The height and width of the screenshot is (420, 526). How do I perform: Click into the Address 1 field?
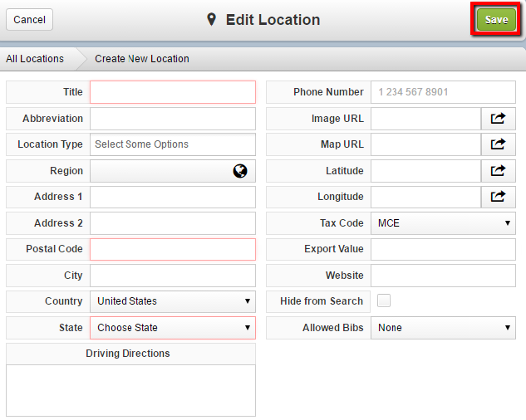pos(173,197)
